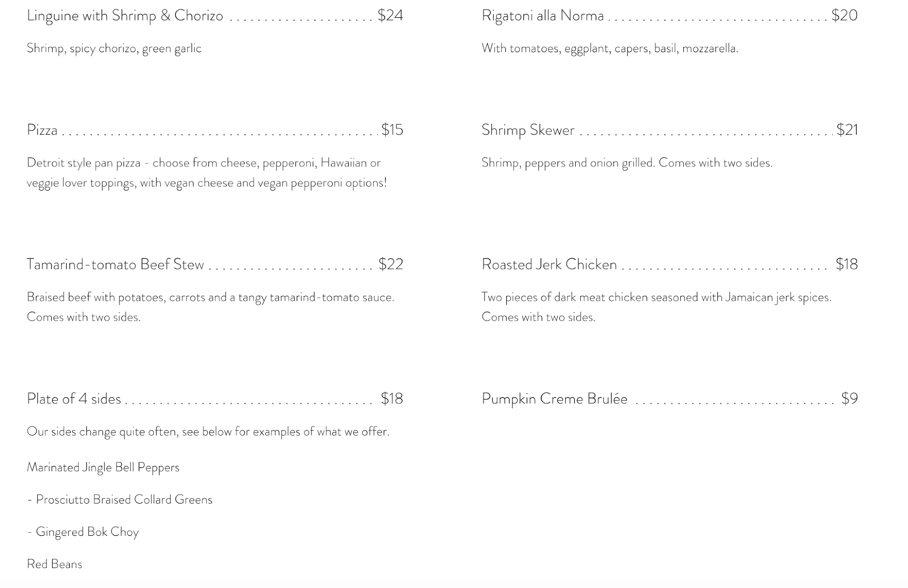This screenshot has height=588, width=908.
Task: Click the Linguine with Shrimp & Chorizo title
Action: tap(125, 16)
